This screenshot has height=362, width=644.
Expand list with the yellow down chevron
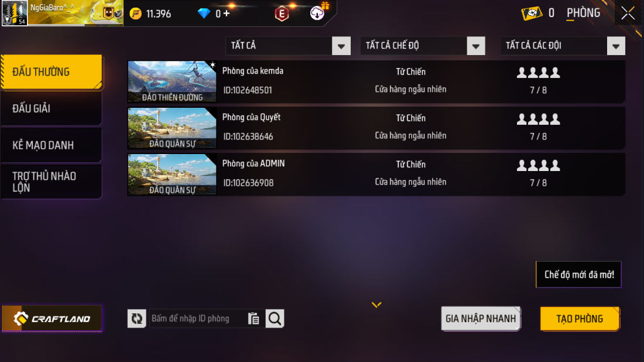376,305
